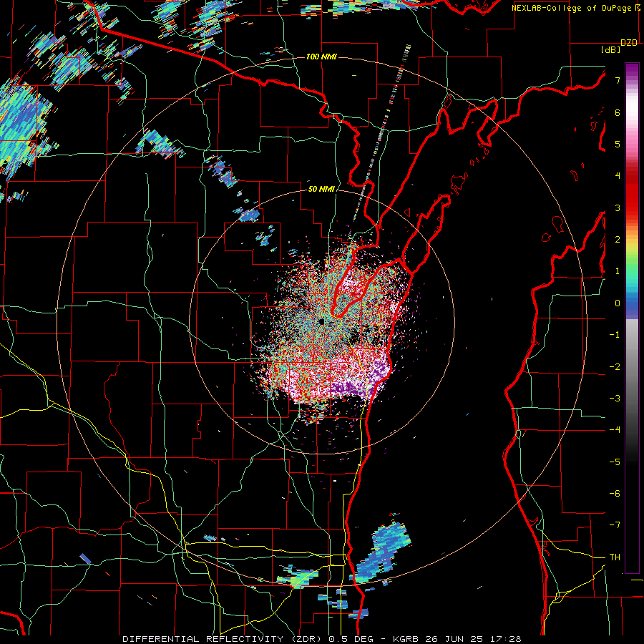Click the KGRB station identifier

pyautogui.click(x=406, y=639)
